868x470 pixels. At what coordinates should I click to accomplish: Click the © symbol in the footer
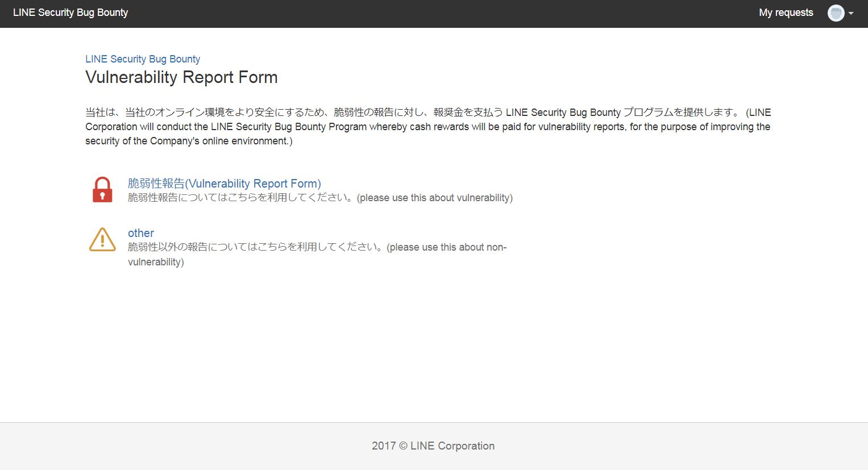[403, 446]
